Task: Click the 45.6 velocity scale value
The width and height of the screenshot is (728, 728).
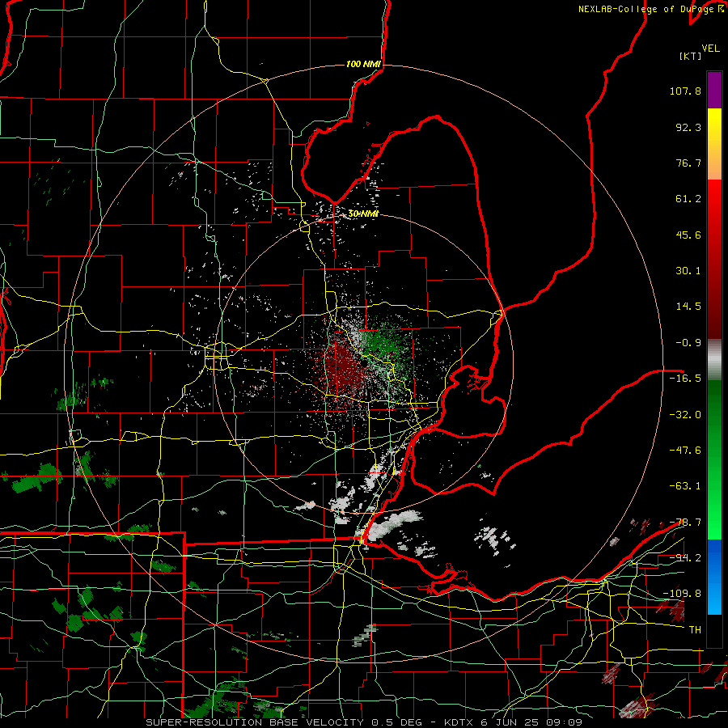Action: [x=688, y=235]
